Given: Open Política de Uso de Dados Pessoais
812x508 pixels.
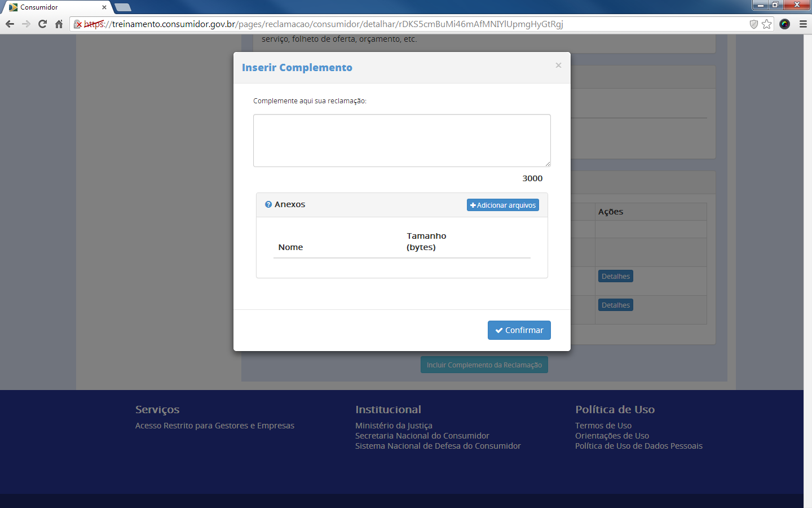Looking at the screenshot, I should tap(639, 446).
